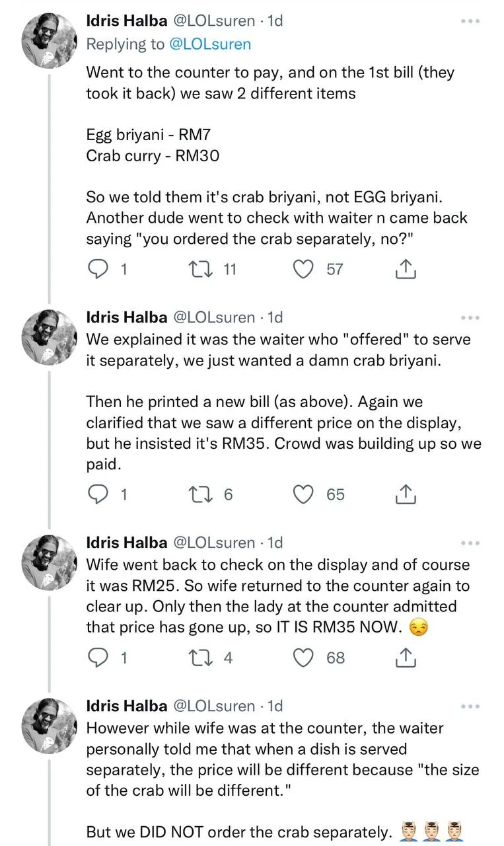Image resolution: width=504 pixels, height=846 pixels.
Task: Share the Egg briyani tweet
Action: 404,269
